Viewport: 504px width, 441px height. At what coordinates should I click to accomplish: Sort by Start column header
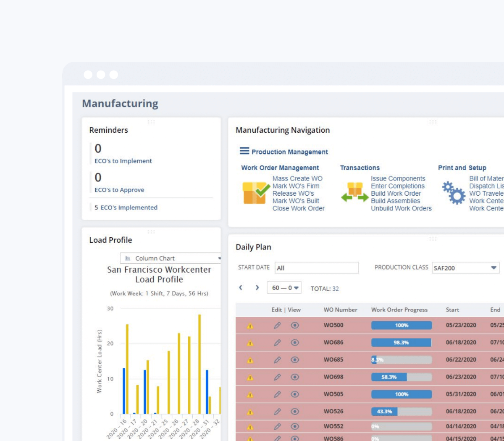coord(452,310)
